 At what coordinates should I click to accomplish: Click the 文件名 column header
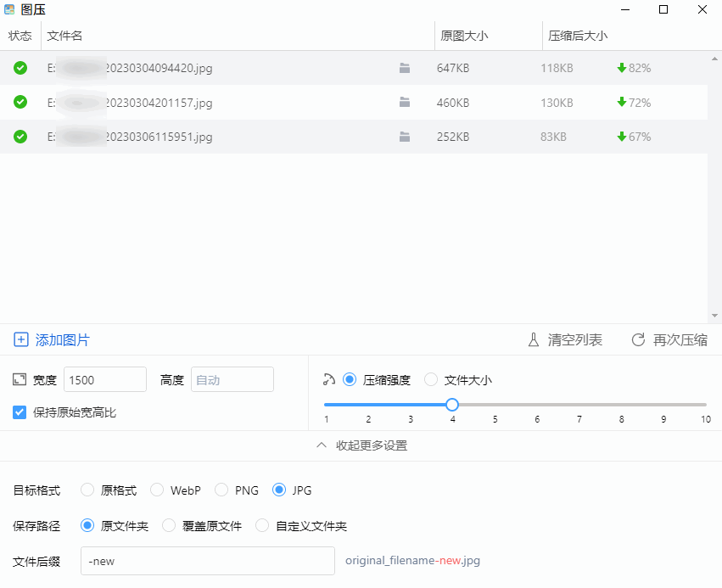tap(65, 36)
